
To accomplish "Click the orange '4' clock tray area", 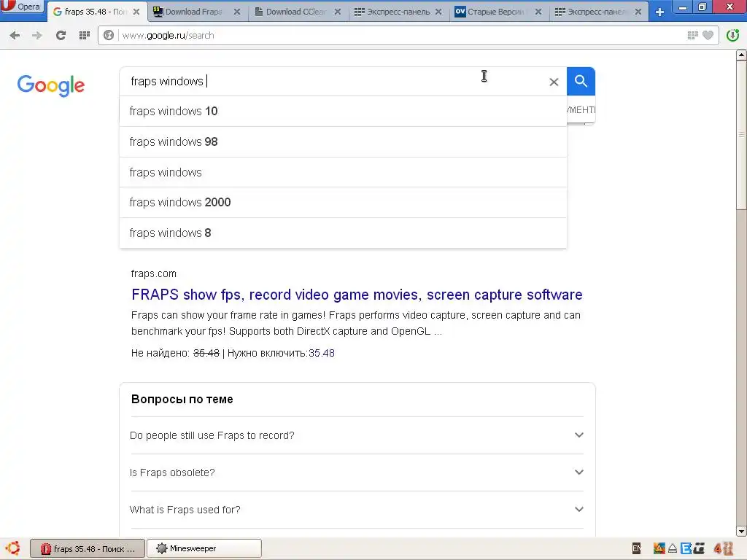I will (723, 548).
